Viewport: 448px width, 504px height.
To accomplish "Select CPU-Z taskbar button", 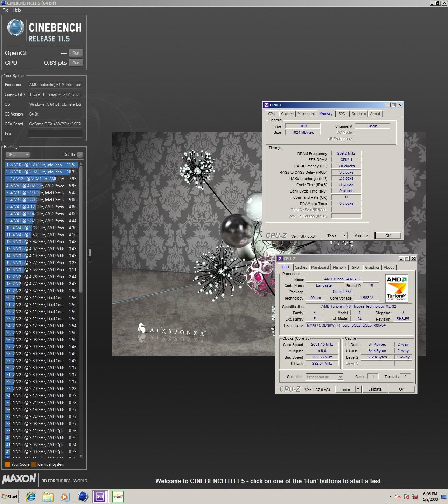I will pos(100,496).
